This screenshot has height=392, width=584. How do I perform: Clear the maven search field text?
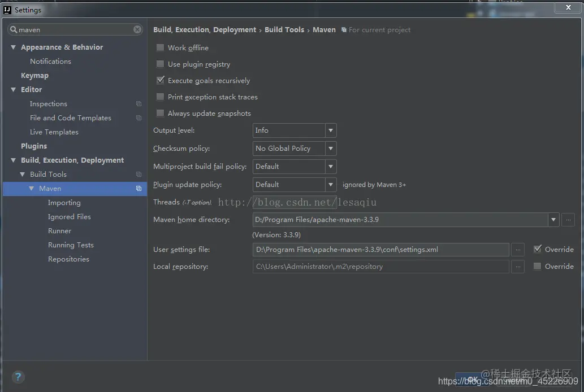pos(137,29)
